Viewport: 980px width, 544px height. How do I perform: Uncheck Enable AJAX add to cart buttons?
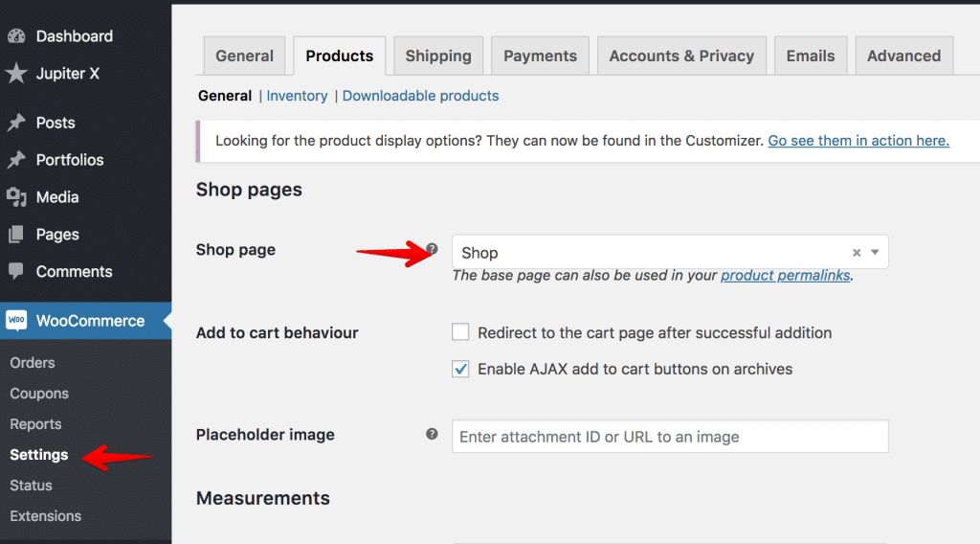[460, 369]
